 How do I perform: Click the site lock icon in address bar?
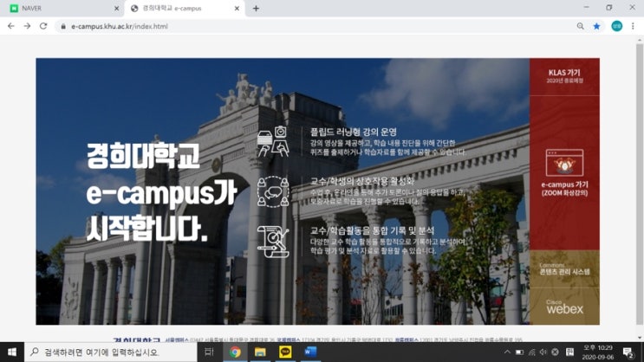coord(62,26)
